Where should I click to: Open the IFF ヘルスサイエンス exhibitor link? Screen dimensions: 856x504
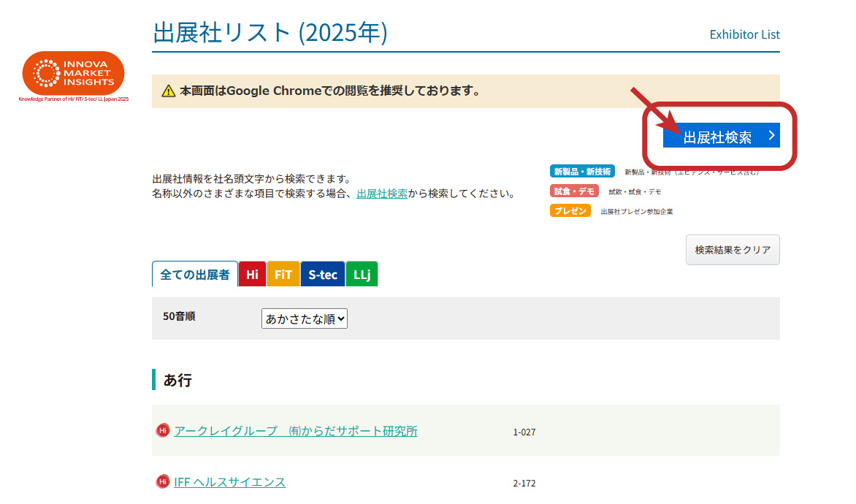pos(229,482)
